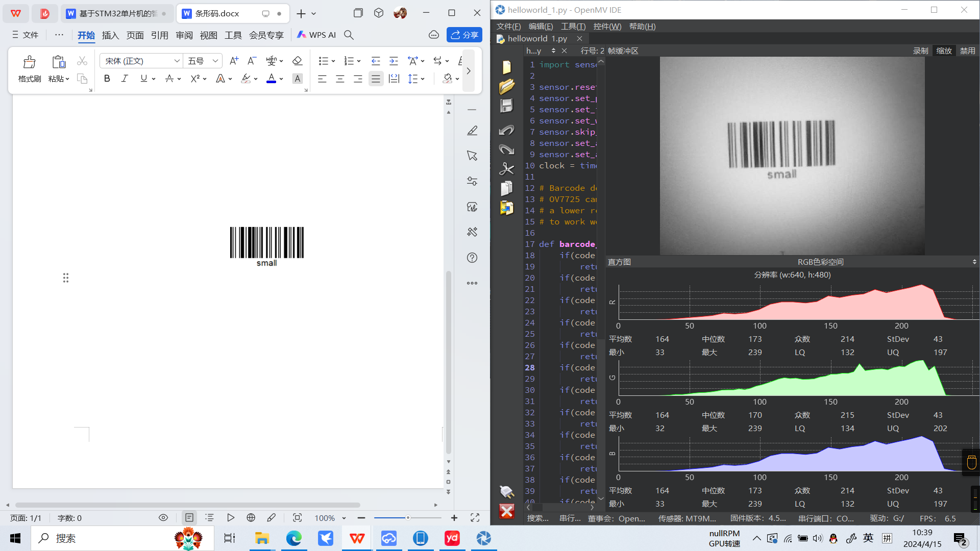The image size is (980, 551).
Task: Switch to 基于STM32单片机 document tab
Action: (117, 14)
